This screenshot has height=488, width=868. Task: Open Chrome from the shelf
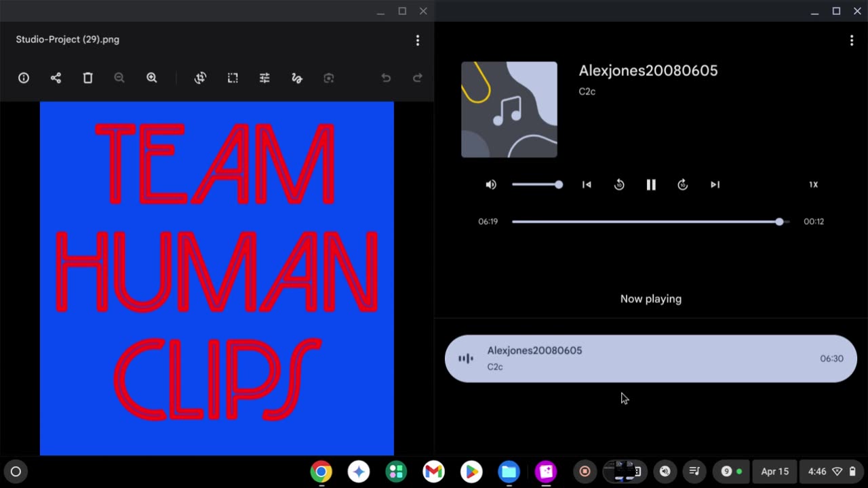321,472
